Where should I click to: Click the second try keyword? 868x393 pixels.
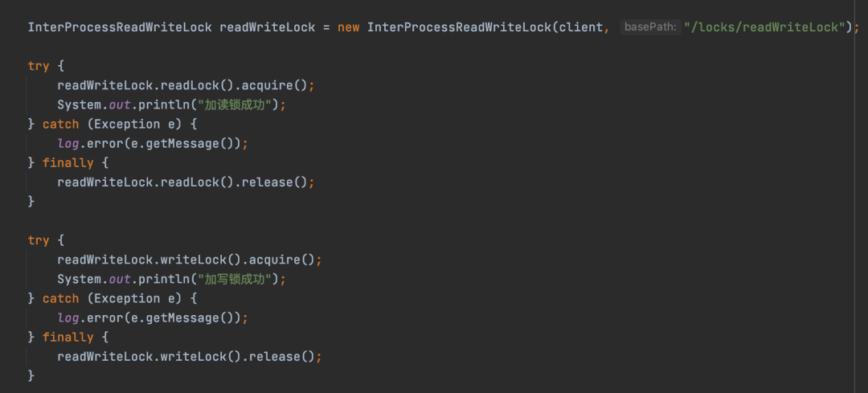pyautogui.click(x=39, y=240)
